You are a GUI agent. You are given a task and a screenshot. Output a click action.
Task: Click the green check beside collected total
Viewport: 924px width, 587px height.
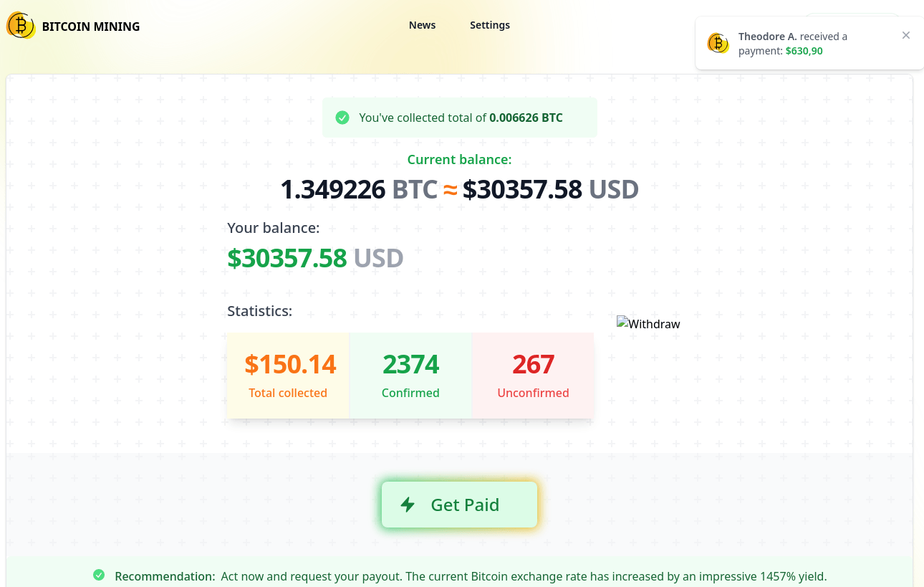click(x=342, y=118)
